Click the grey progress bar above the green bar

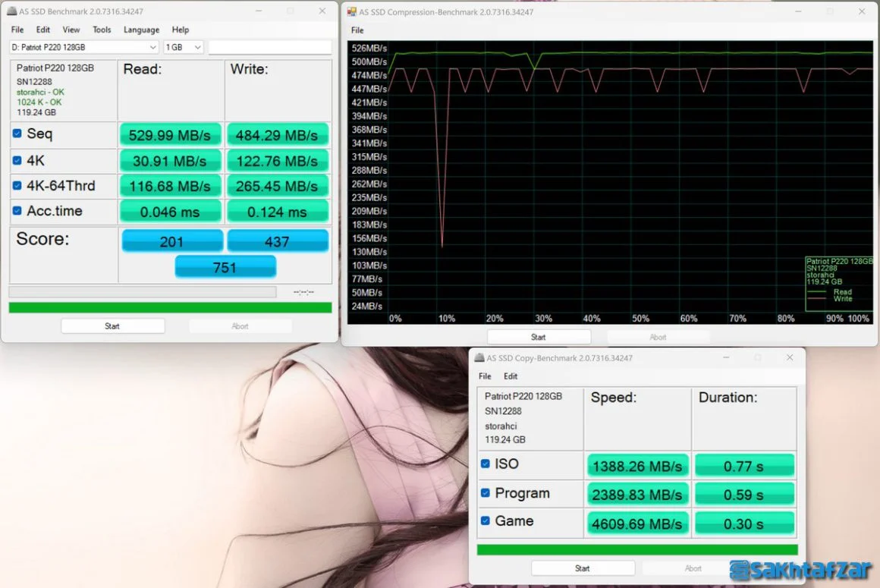point(143,292)
